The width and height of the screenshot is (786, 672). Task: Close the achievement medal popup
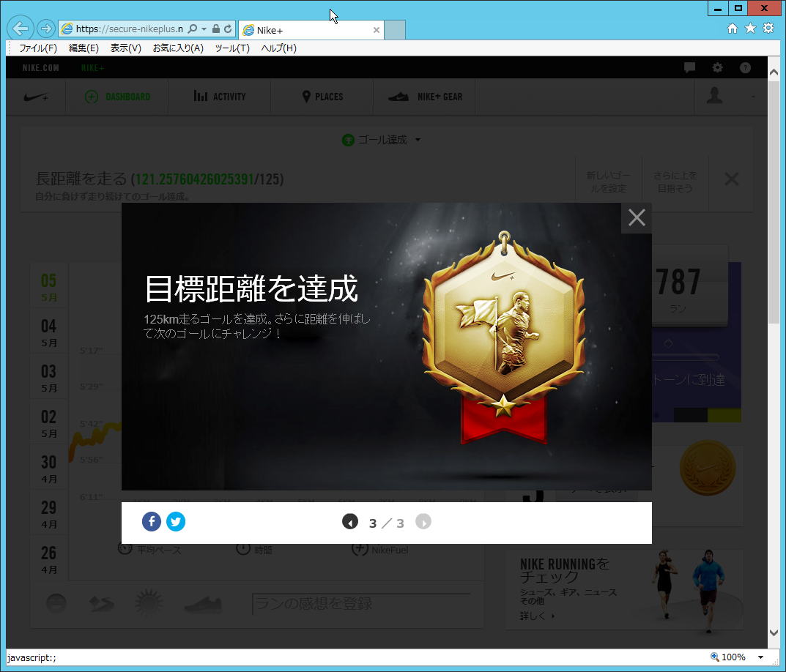pos(637,218)
